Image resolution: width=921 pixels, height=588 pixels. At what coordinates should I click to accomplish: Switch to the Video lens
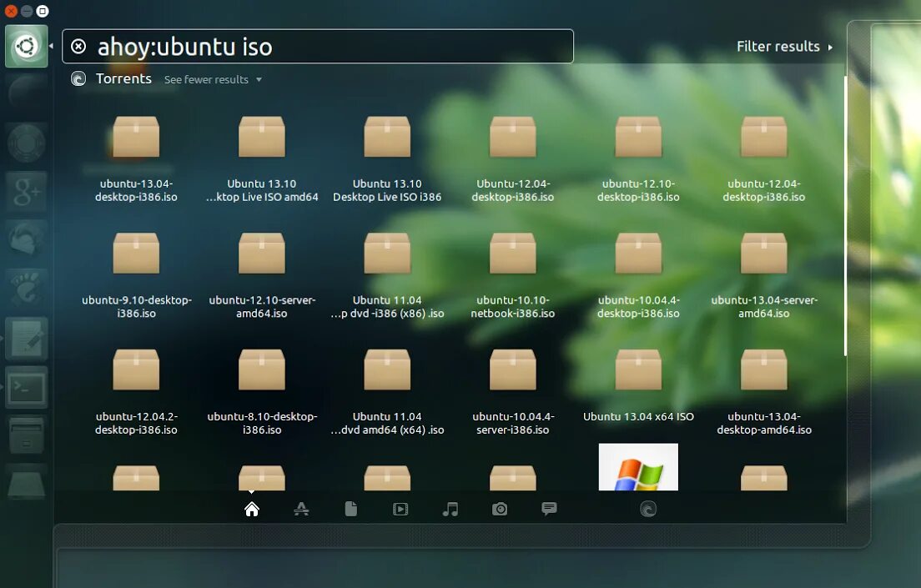(400, 509)
